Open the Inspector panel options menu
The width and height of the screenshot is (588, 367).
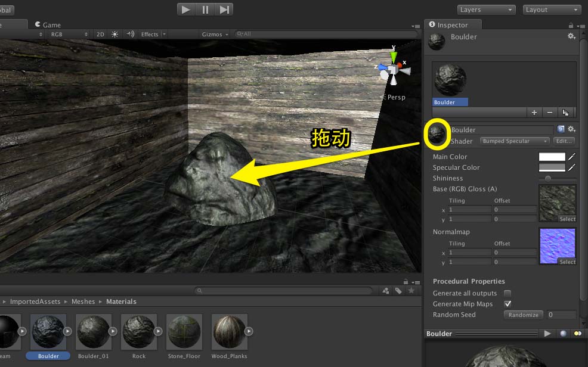581,26
